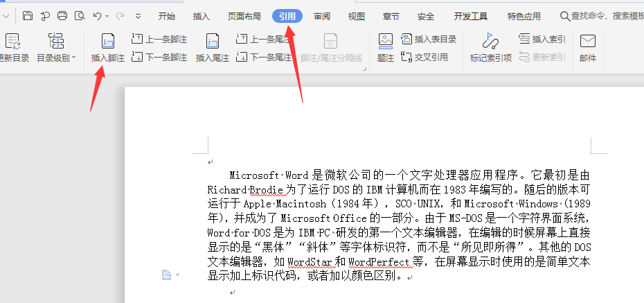
Task: Click 脚注/尾注分隔线 button
Action: click(x=331, y=48)
